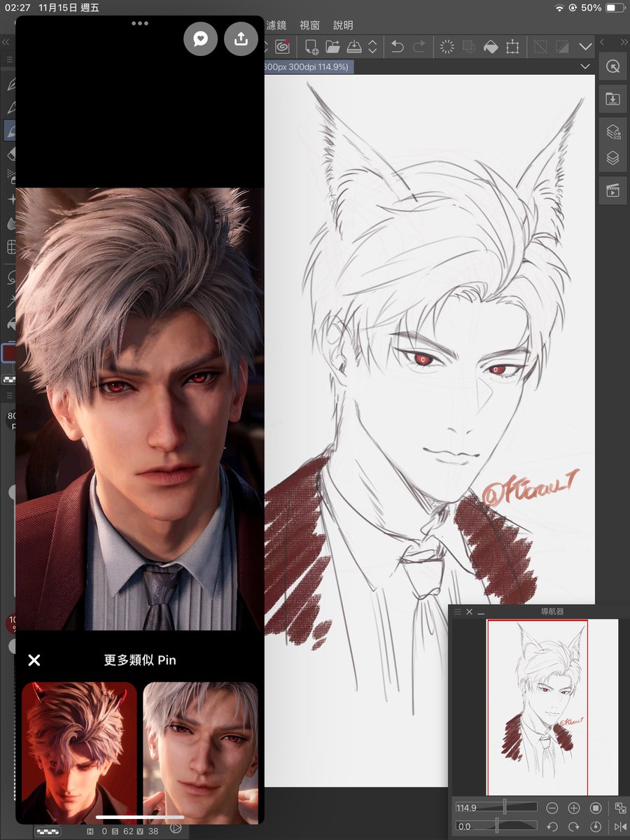
Task: Zoom out in Navigator panel
Action: tap(552, 808)
